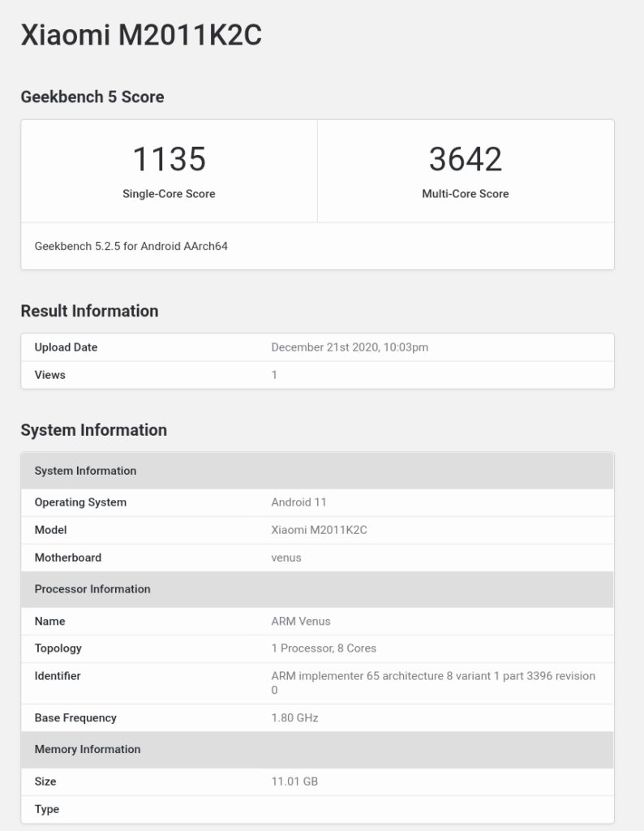This screenshot has width=644, height=831.
Task: Click the 1 Processor, 8 Cores topology value
Action: tap(324, 648)
